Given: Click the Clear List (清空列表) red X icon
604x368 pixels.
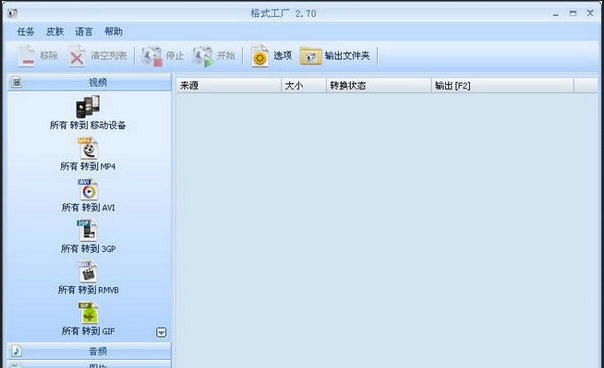Looking at the screenshot, I should (x=77, y=56).
